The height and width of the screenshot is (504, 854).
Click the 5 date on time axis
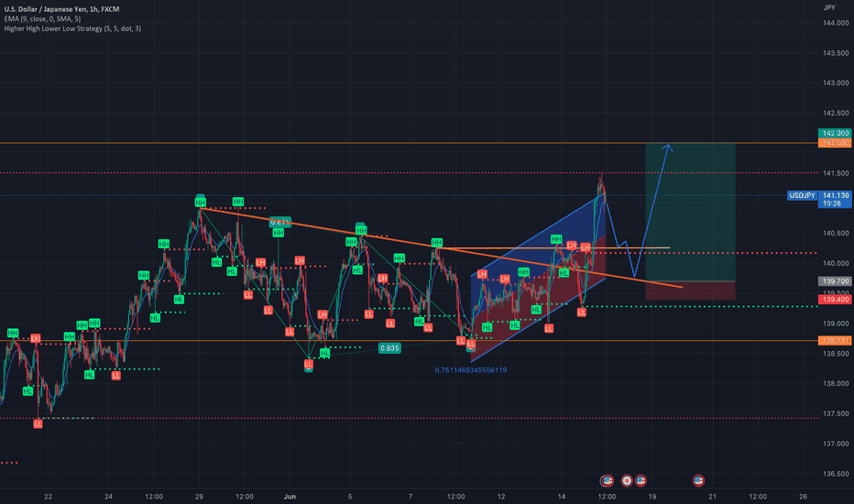(x=350, y=497)
